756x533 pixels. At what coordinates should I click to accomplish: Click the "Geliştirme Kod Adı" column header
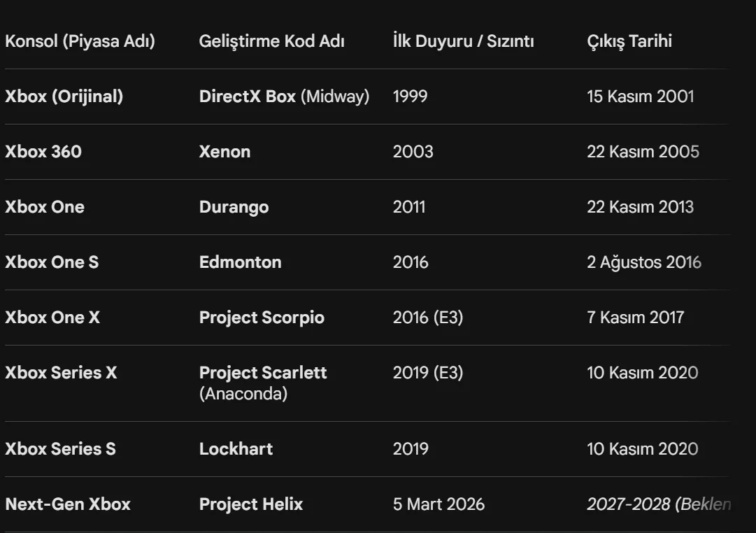click(271, 41)
